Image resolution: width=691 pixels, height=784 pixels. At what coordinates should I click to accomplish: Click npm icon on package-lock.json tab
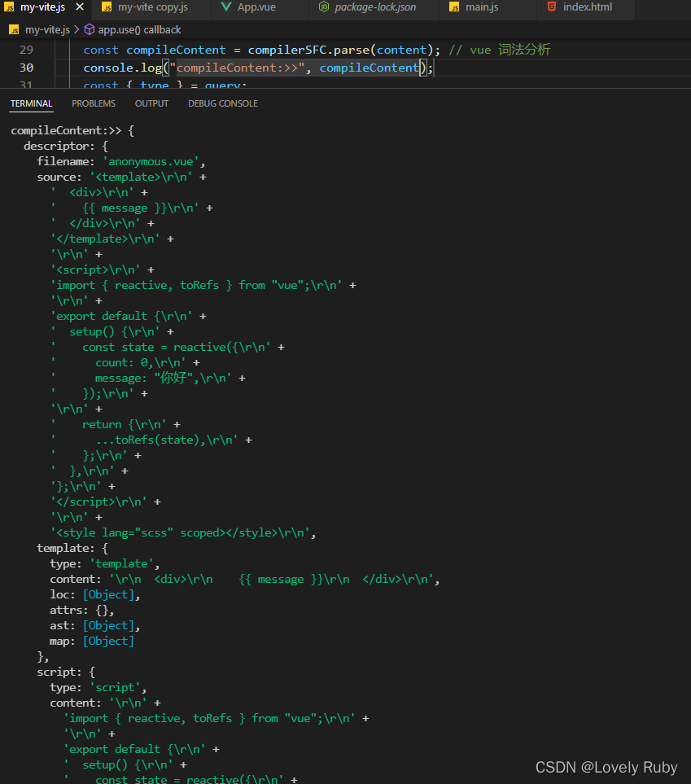[x=324, y=7]
